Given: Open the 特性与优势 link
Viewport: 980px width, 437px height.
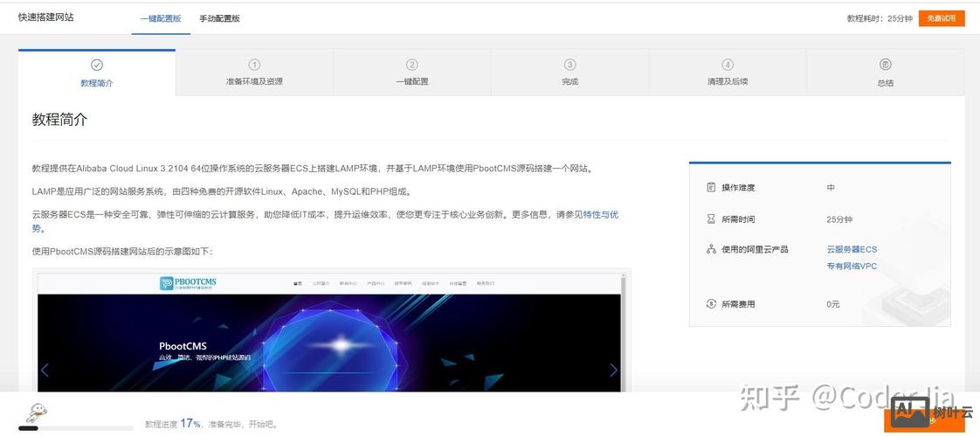Looking at the screenshot, I should point(601,214).
